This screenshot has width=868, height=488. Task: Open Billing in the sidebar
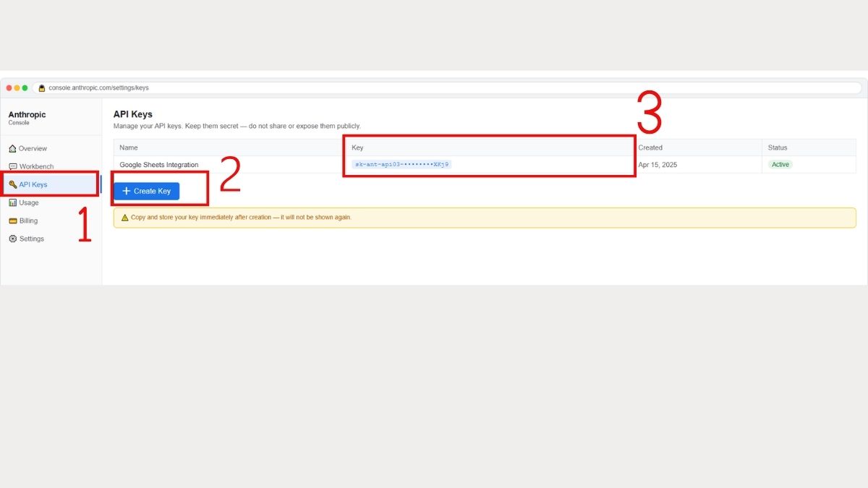coord(51,221)
